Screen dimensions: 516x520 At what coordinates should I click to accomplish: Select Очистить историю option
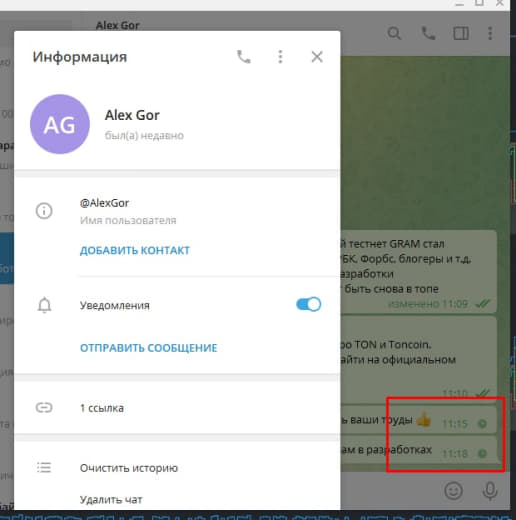tap(129, 468)
